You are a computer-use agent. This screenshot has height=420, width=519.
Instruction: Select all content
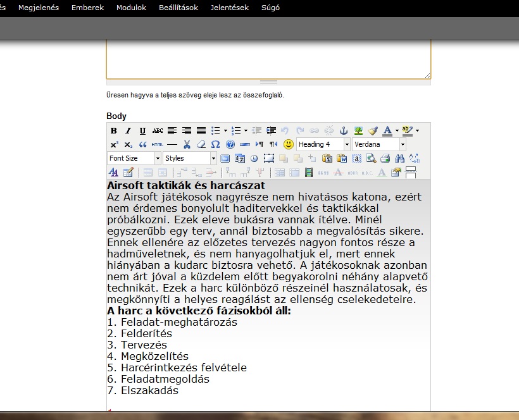(x=356, y=158)
